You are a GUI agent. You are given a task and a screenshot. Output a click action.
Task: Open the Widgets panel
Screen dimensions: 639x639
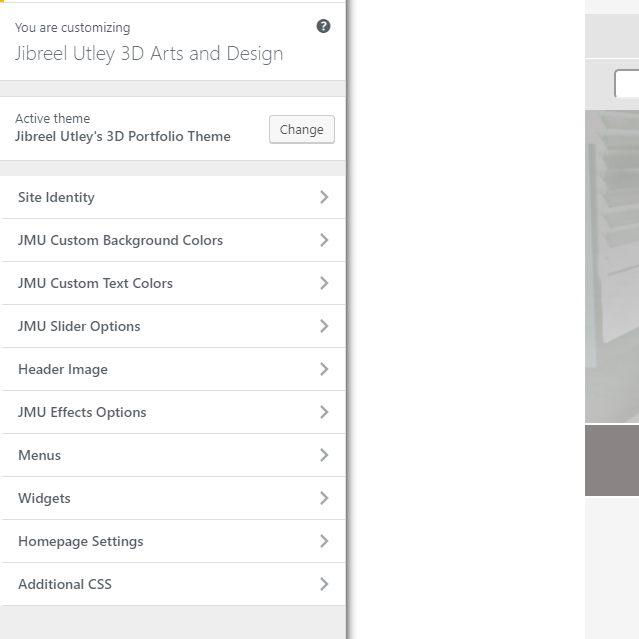pos(44,498)
